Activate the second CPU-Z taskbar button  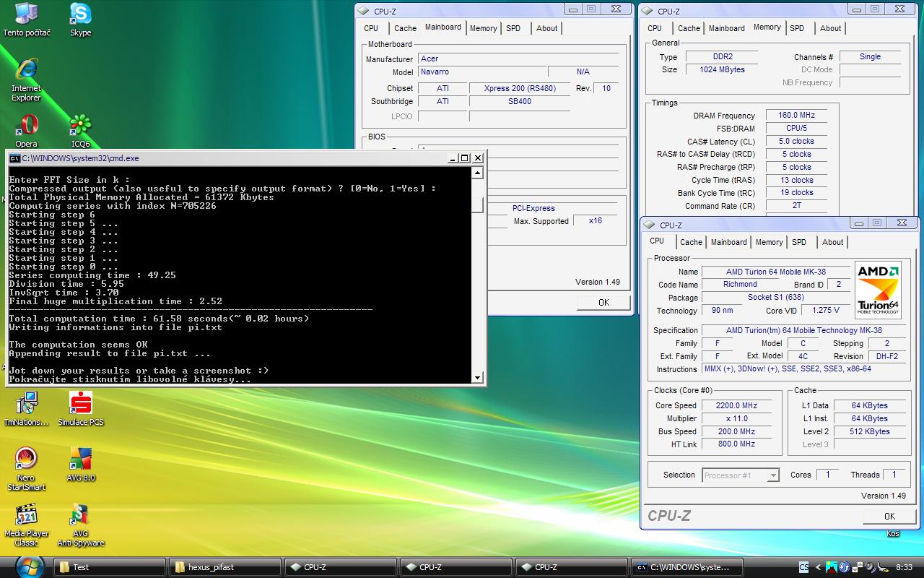457,567
